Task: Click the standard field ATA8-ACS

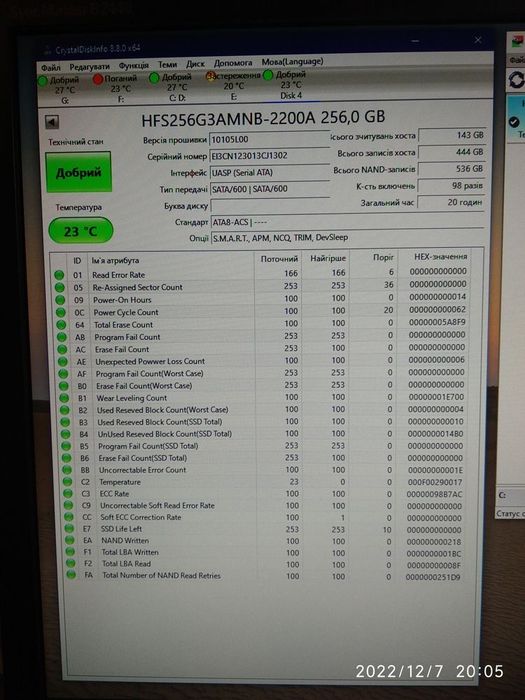Action: coord(347,221)
